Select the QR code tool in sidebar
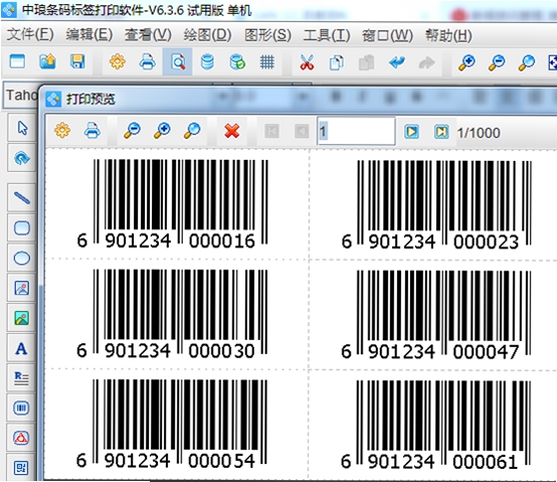This screenshot has height=482, width=557. tap(21, 468)
